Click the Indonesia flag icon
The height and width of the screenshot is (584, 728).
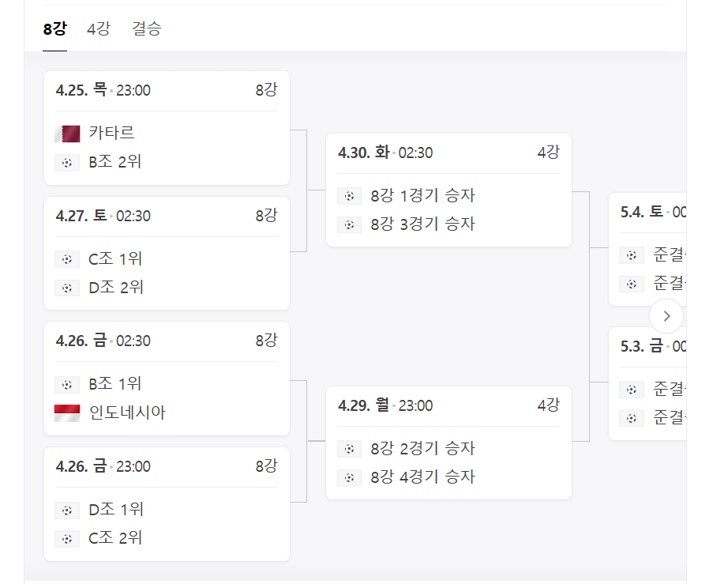[x=67, y=412]
